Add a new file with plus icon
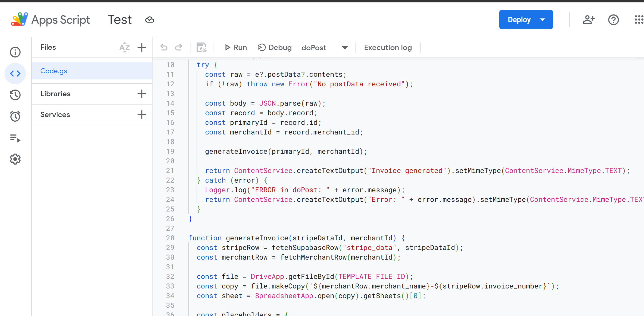Screen dimensions: 644x316 (142, 47)
